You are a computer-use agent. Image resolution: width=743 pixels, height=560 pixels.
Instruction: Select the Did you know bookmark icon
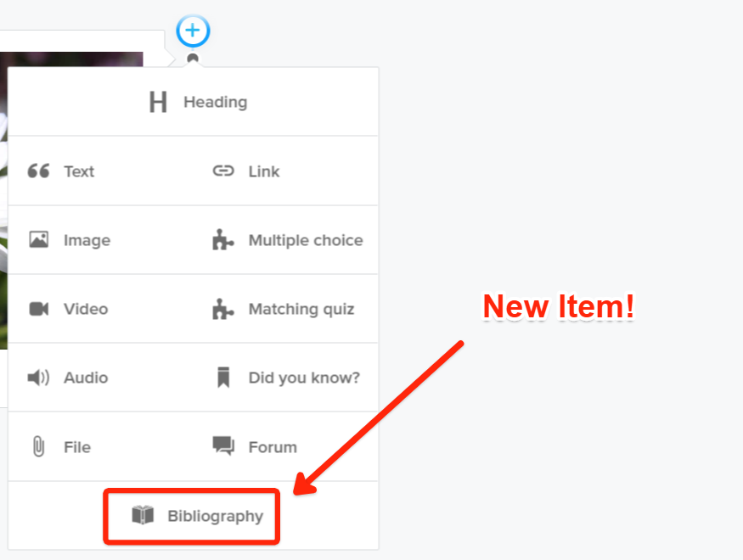point(222,378)
